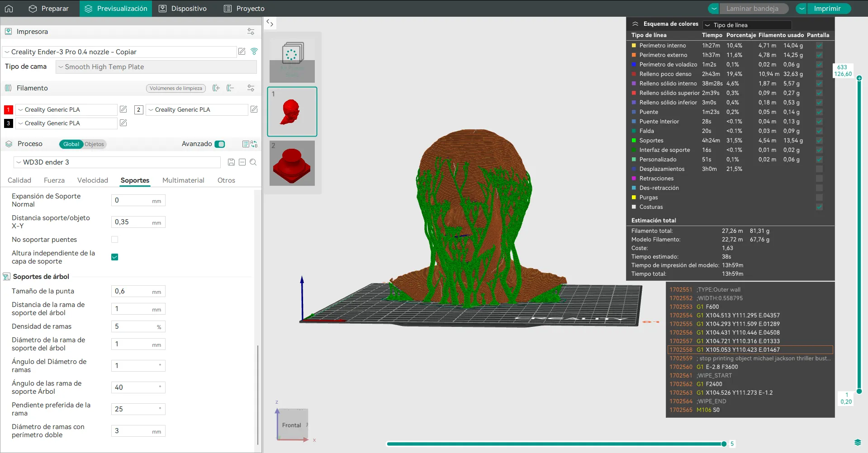Edit filament 2 Creality Generic PLA preset
868x453 pixels.
254,109
